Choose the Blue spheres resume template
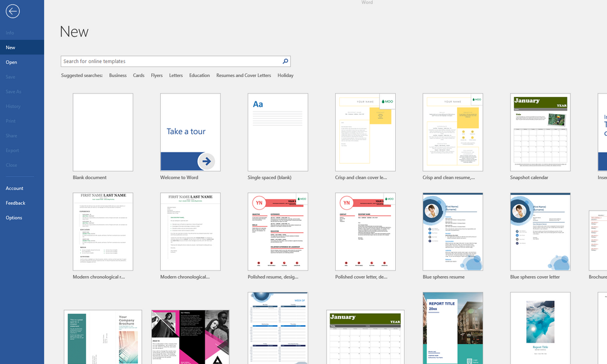The height and width of the screenshot is (364, 607). click(x=453, y=232)
